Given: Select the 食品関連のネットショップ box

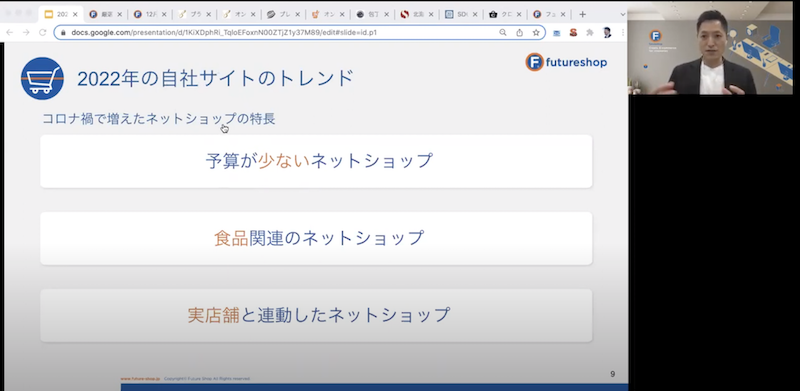Looking at the screenshot, I should click(316, 238).
